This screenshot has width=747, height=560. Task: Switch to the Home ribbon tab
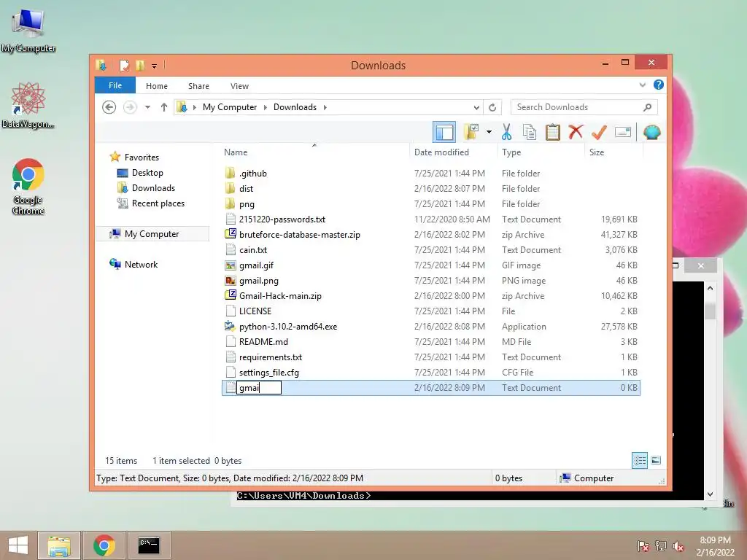(x=157, y=86)
